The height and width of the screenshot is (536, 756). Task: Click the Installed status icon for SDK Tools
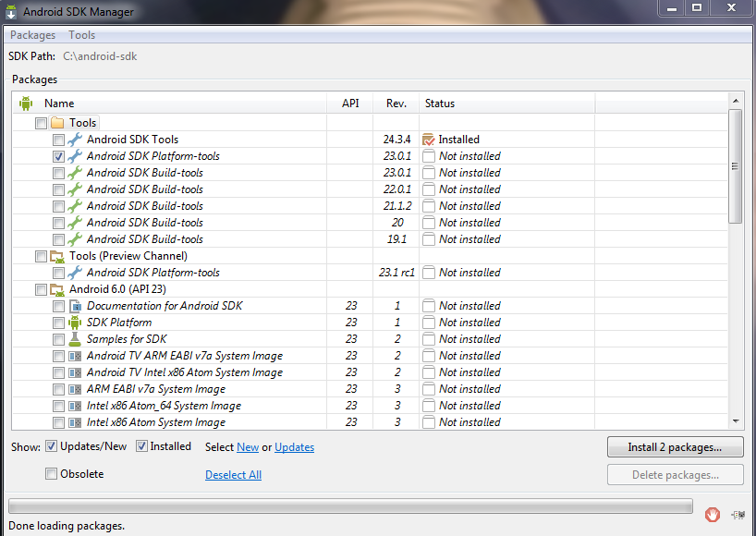point(428,140)
